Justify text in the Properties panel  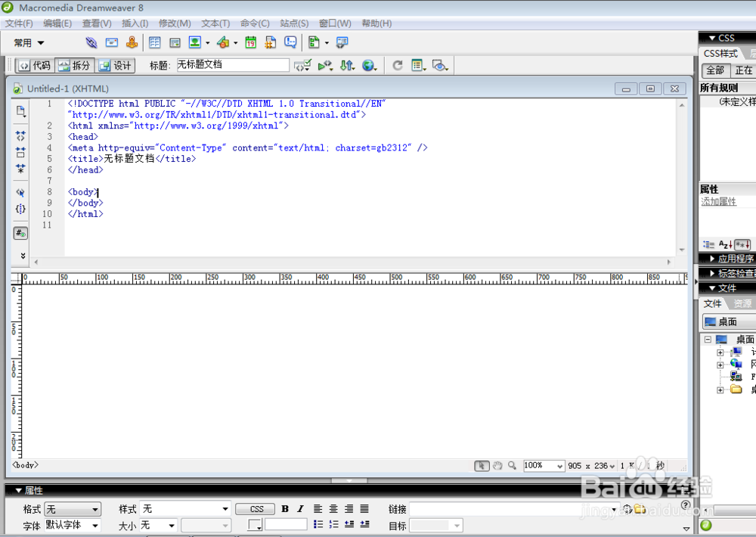(364, 509)
